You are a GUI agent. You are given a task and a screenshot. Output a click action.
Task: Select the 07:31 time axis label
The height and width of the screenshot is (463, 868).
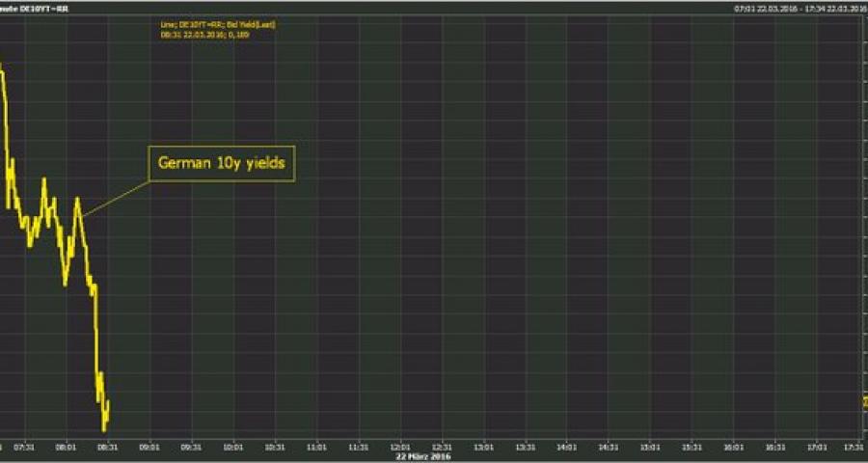(25, 447)
